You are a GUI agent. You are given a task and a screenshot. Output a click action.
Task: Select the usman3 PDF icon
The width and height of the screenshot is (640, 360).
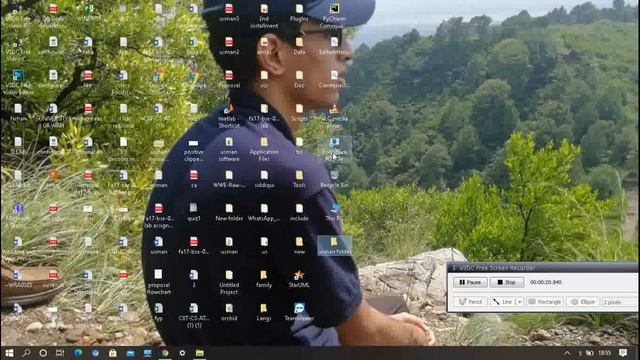229,13
